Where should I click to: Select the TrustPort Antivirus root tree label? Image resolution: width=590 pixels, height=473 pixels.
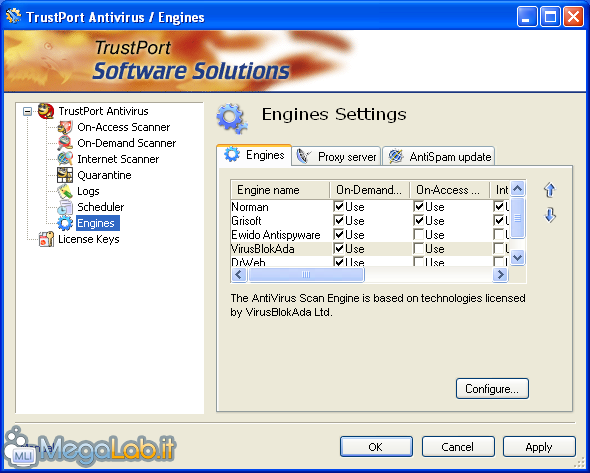click(103, 111)
